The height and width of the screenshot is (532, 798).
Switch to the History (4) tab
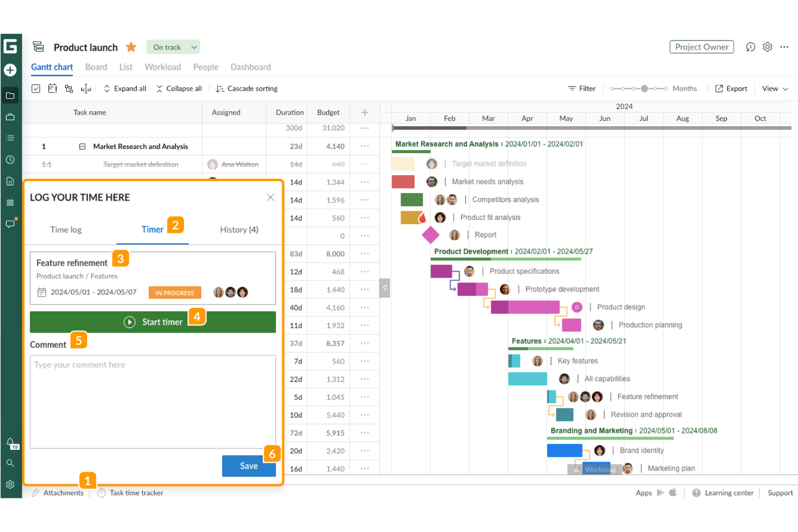click(239, 230)
